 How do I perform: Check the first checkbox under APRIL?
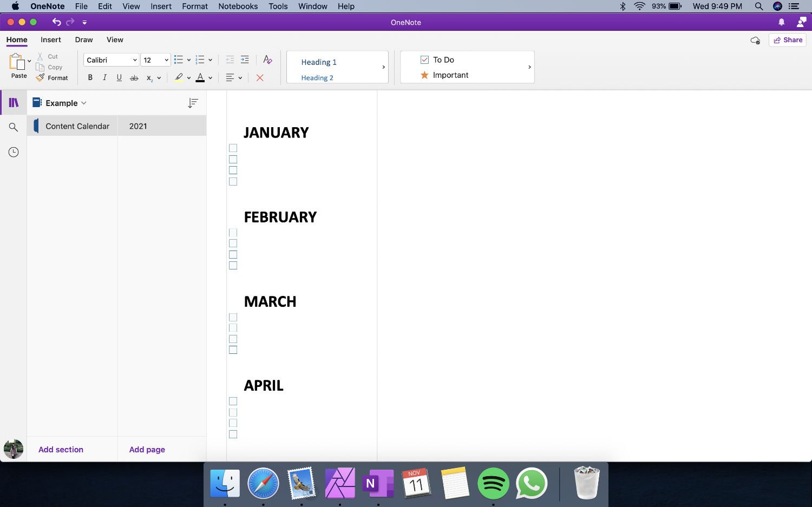tap(233, 401)
